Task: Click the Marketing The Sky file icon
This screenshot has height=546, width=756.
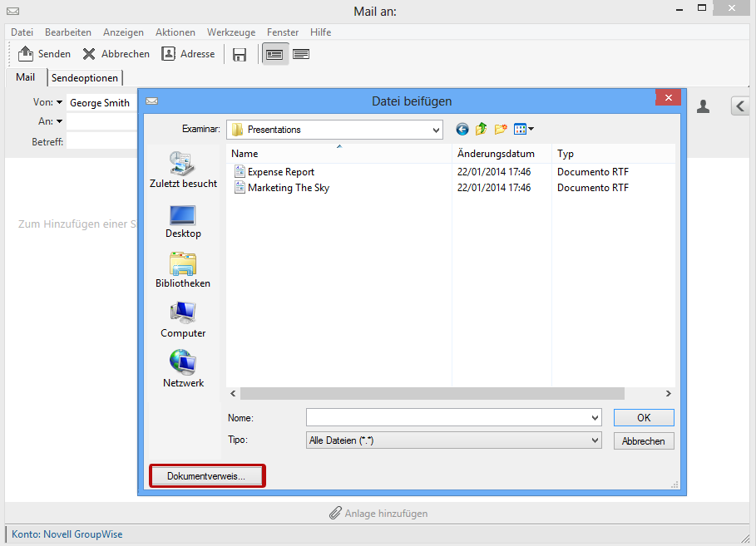Action: 240,188
